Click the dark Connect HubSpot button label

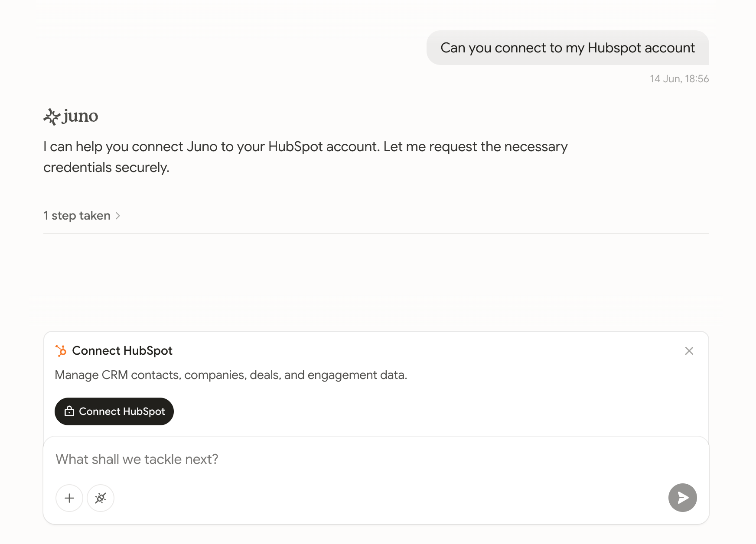point(122,411)
